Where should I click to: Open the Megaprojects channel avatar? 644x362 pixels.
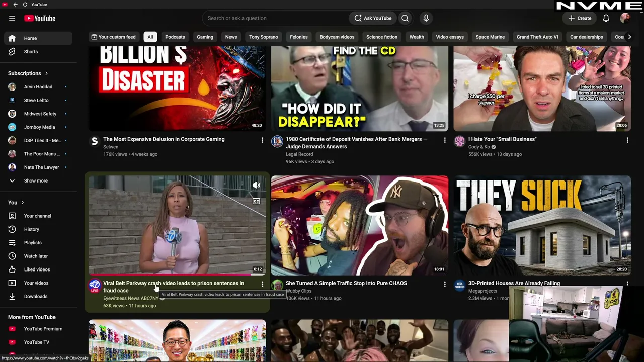tap(460, 286)
